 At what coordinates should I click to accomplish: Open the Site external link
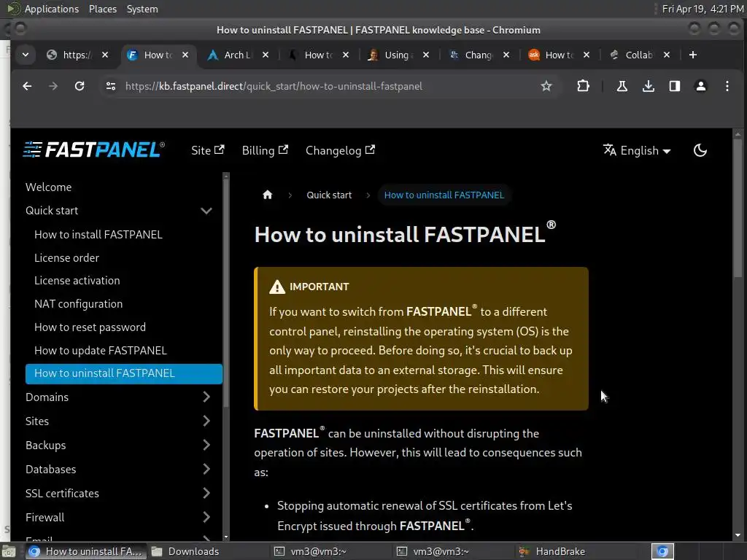click(208, 150)
